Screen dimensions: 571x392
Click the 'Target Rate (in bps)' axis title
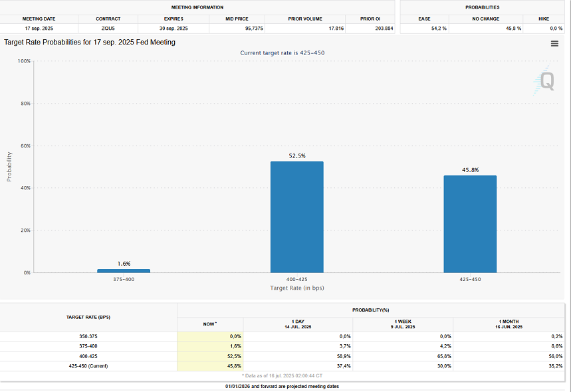[x=296, y=288]
